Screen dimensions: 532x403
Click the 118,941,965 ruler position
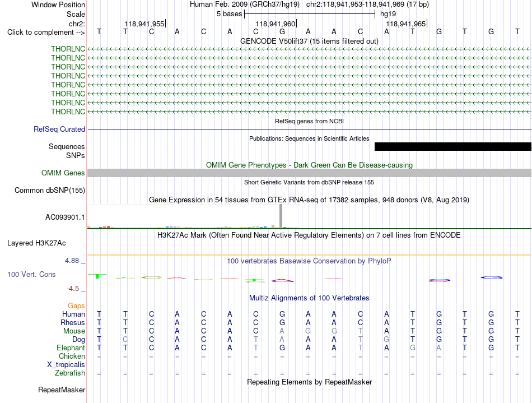(406, 24)
